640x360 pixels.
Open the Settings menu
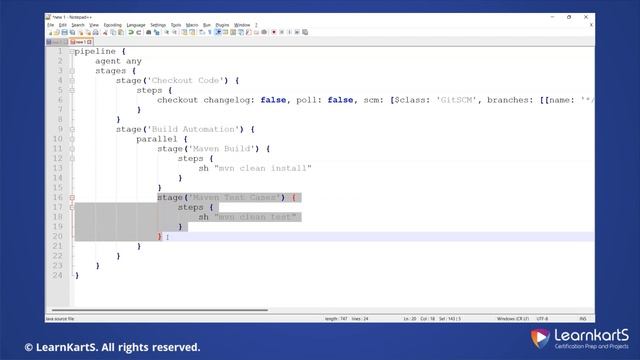point(158,25)
